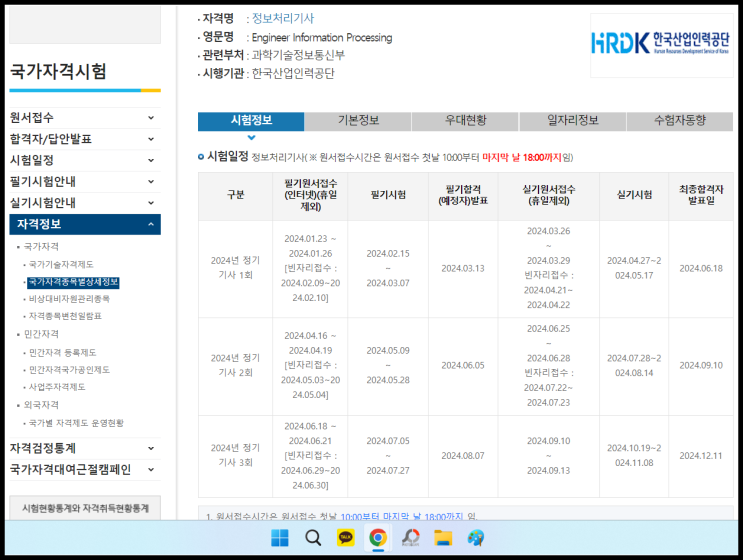Click the HRDK 한국산업인력공단 logo
Viewport: 743px width, 560px height.
click(x=661, y=43)
